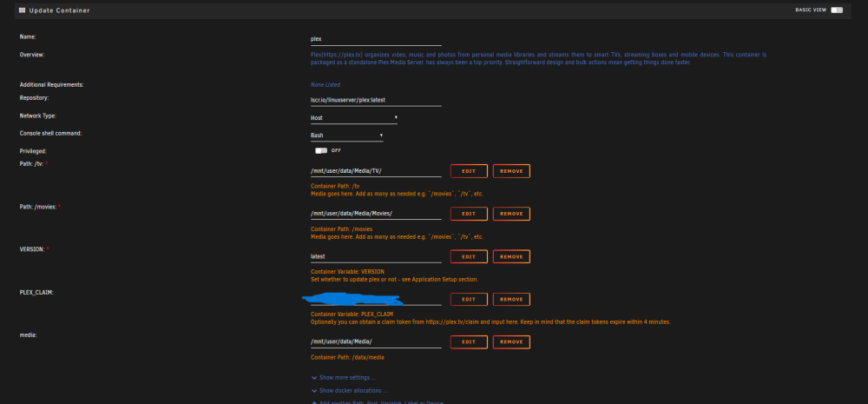This screenshot has width=868, height=404.
Task: Click the Update Container heading
Action: 59,10
